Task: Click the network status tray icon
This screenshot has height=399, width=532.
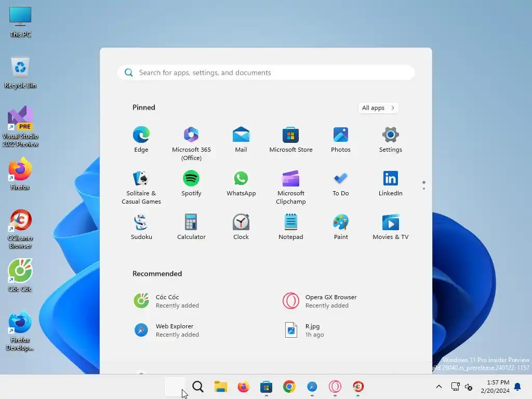Action: tap(455, 387)
